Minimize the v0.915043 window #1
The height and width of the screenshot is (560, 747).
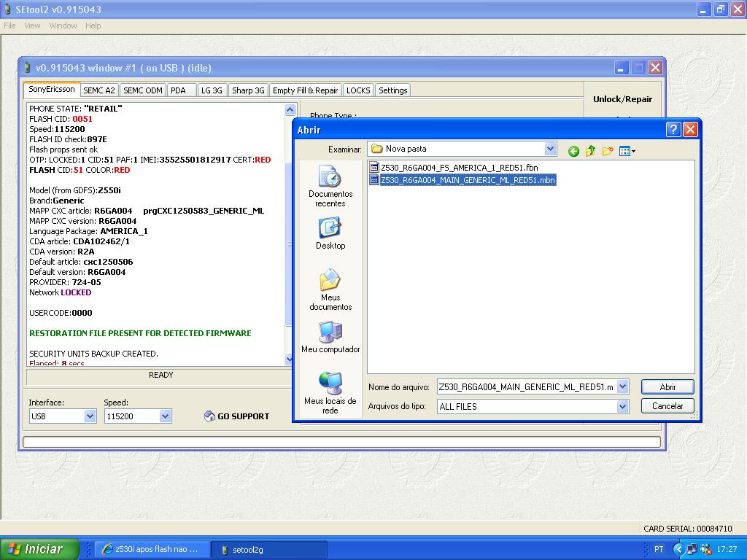[620, 68]
